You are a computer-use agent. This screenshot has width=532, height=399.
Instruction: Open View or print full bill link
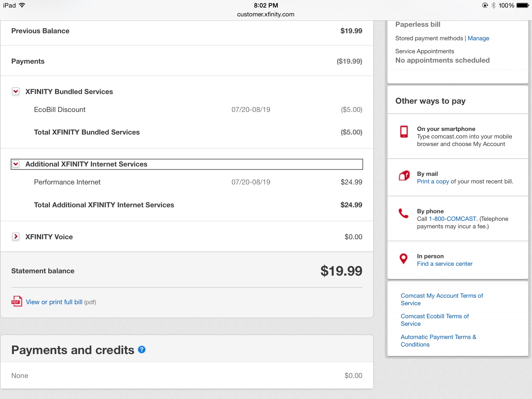[54, 302]
